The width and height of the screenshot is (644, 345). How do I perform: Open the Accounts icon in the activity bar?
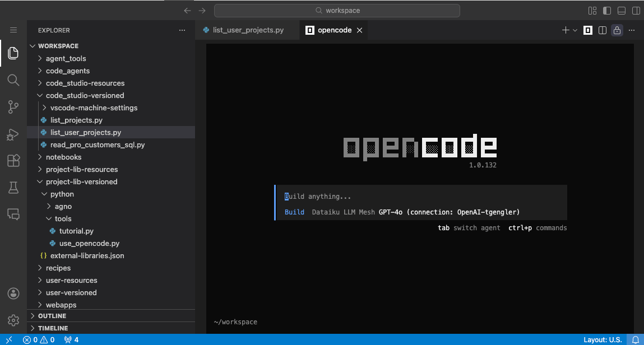coord(13,293)
